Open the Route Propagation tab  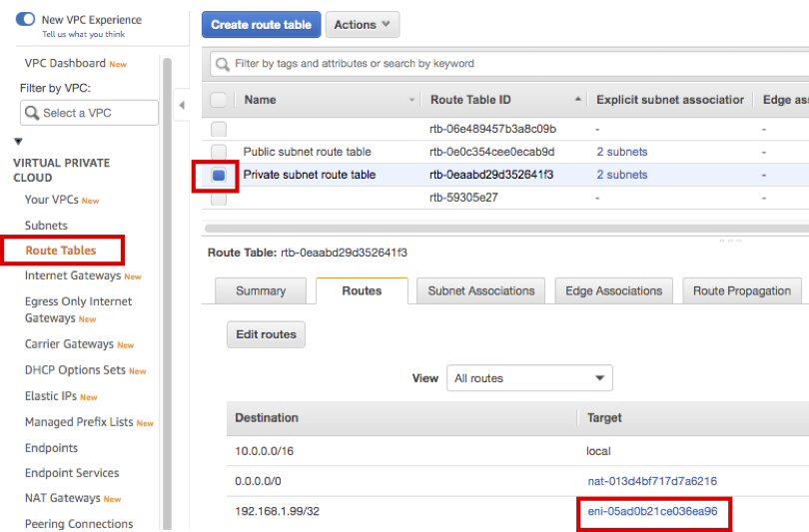(741, 290)
